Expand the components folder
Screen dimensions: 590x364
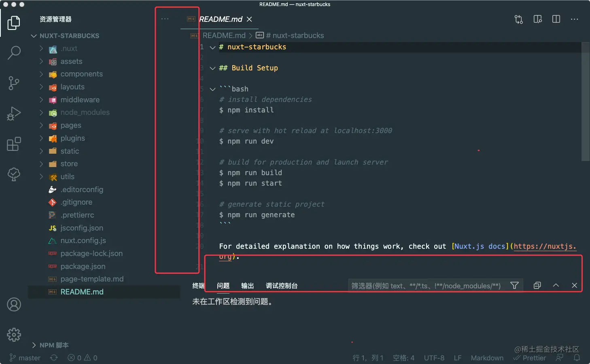pos(41,74)
